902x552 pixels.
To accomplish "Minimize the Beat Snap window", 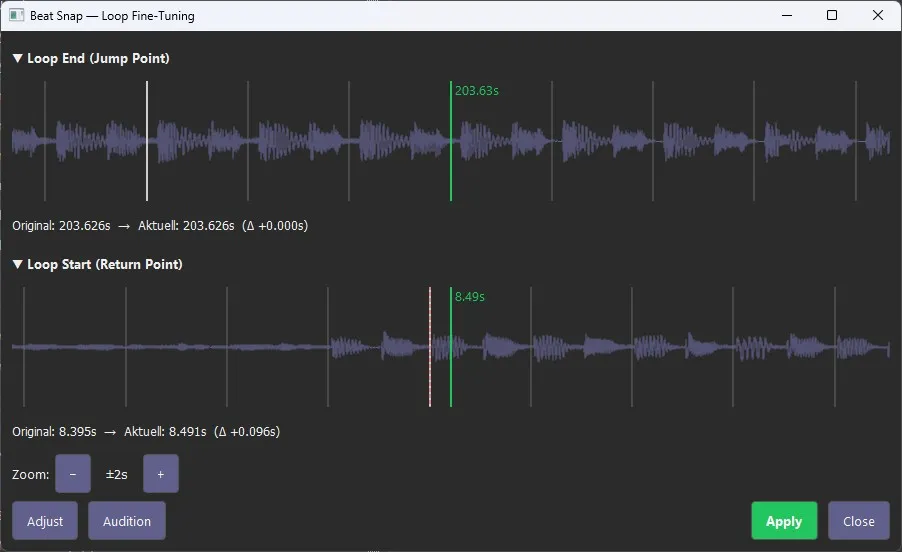I will 786,16.
